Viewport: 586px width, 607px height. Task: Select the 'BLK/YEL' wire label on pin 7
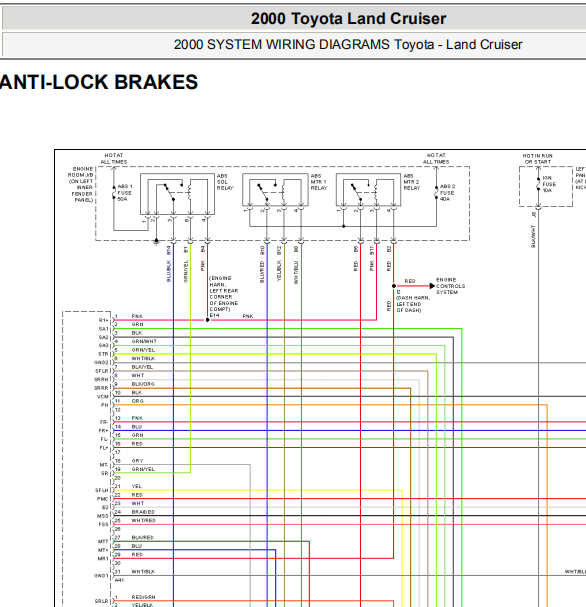tap(142, 367)
